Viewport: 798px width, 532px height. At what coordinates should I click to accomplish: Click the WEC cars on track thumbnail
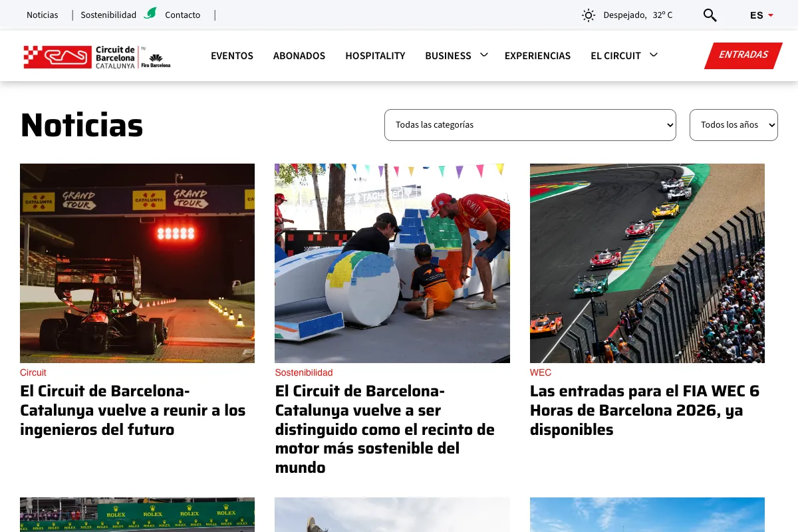pos(647,263)
